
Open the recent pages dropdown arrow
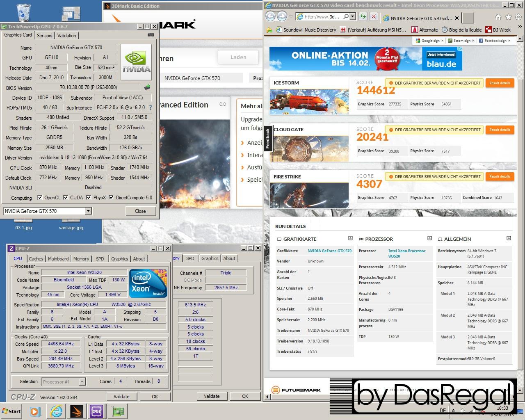[290, 17]
